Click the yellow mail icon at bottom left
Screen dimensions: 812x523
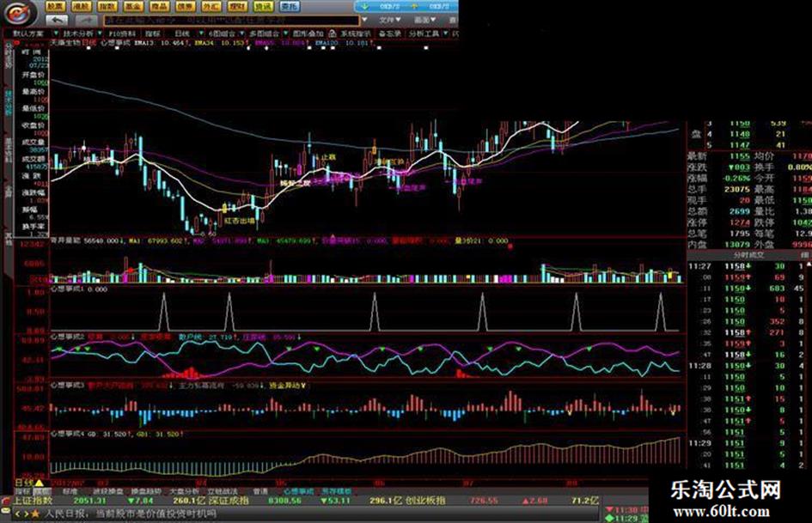pos(6,513)
